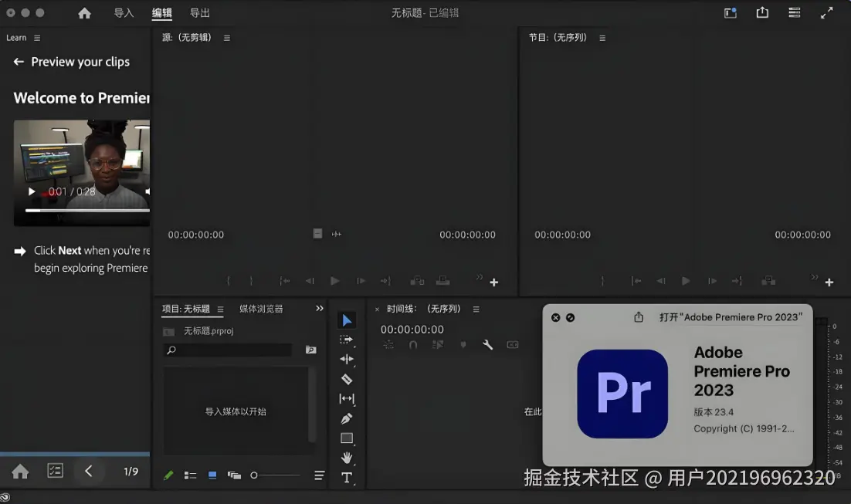Click the previous lesson arrow near 1/9

[x=90, y=471]
